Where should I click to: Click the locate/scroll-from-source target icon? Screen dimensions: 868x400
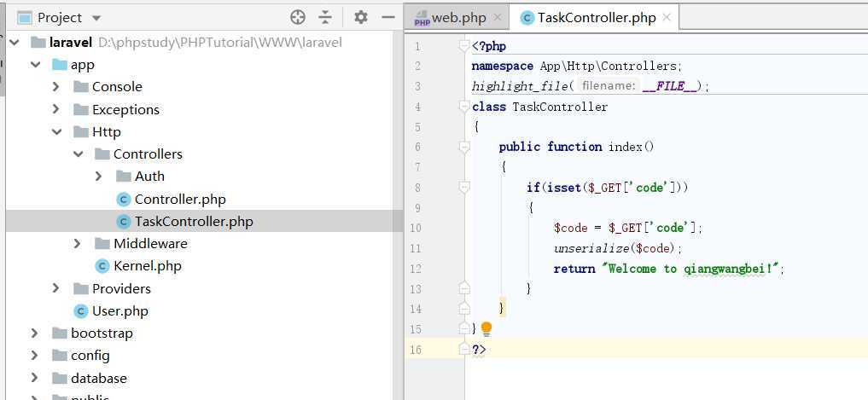point(298,18)
